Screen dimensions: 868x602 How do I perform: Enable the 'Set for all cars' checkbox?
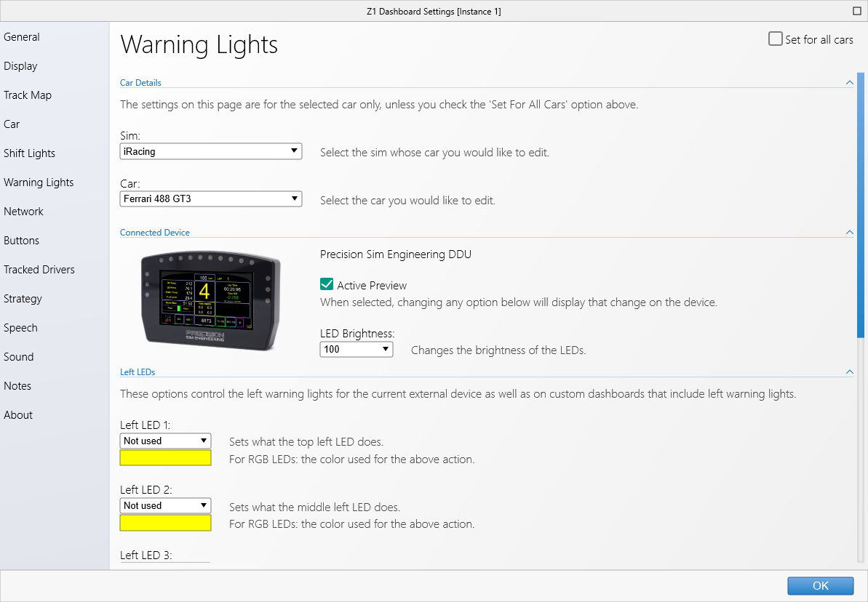[775, 39]
